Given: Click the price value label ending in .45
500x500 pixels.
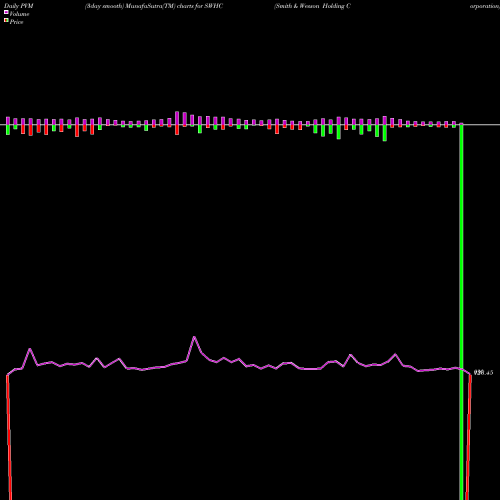Looking at the screenshot, I should [483, 373].
